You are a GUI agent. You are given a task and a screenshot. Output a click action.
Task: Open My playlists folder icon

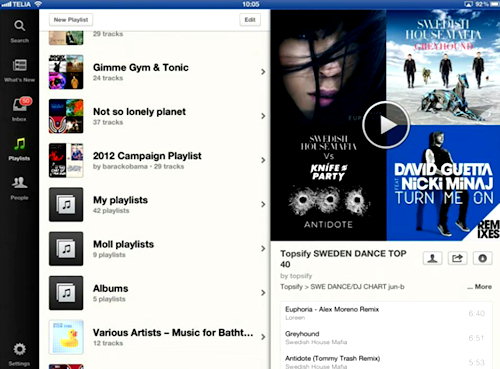(66, 204)
